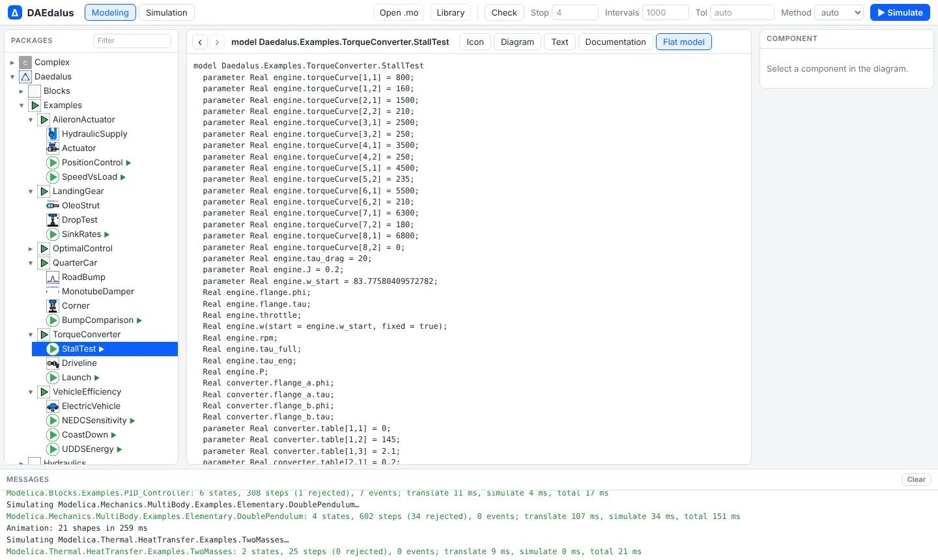Expand the Blocks package

(21, 91)
